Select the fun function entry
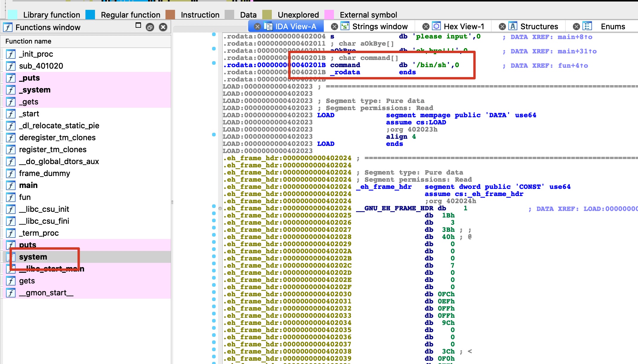This screenshot has width=638, height=364. (x=25, y=197)
